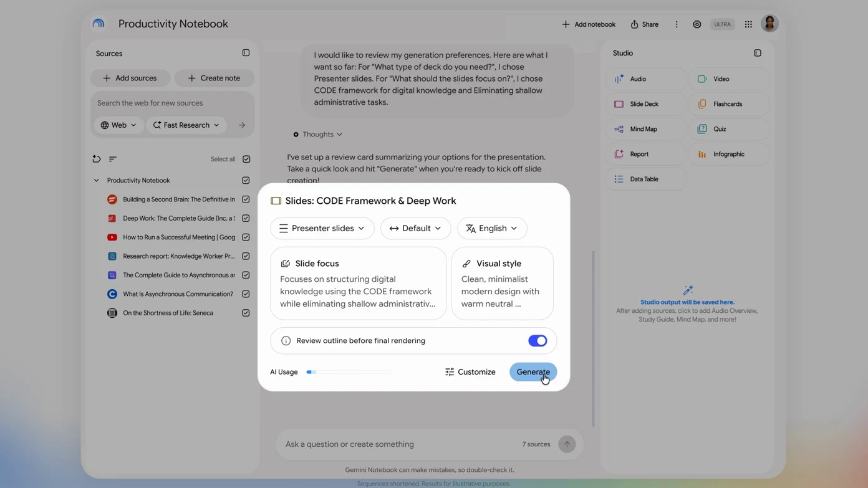Screen dimensions: 868x488
Task: Open the Web source type dropdown
Action: tap(118, 125)
